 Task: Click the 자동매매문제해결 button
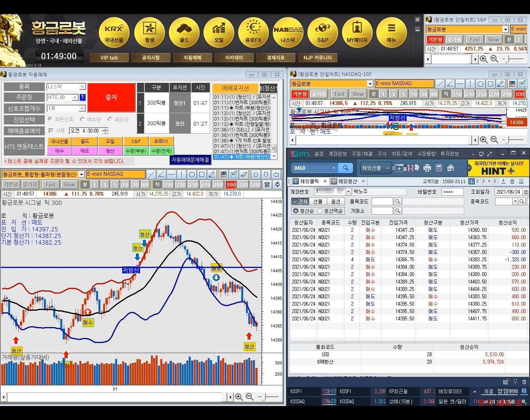tap(190, 160)
